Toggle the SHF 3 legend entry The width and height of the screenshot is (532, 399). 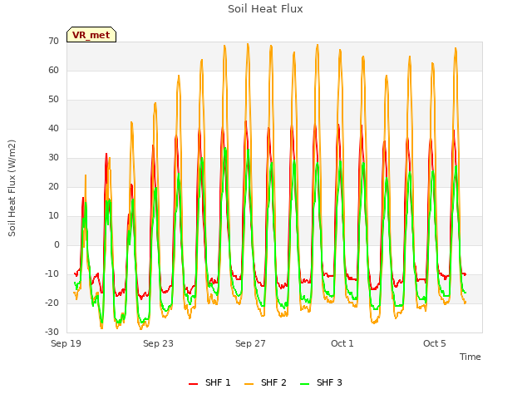click(x=322, y=382)
